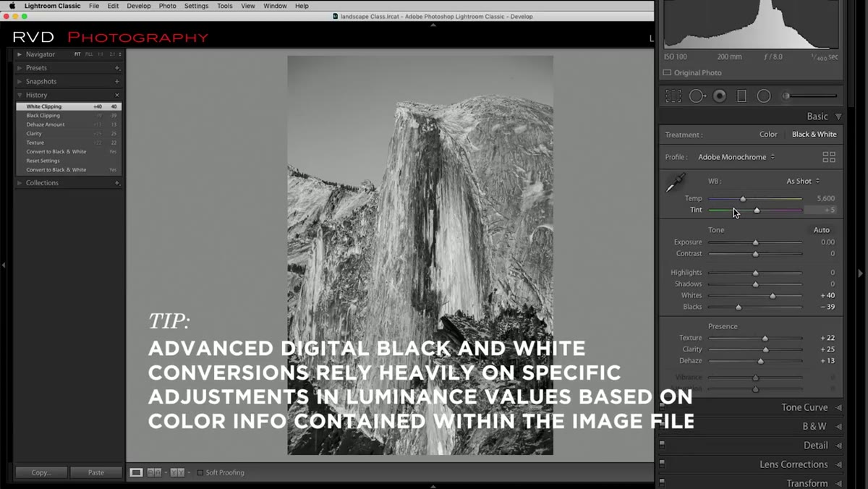Image resolution: width=868 pixels, height=489 pixels.
Task: Add a new collection with plus icon
Action: (x=117, y=183)
